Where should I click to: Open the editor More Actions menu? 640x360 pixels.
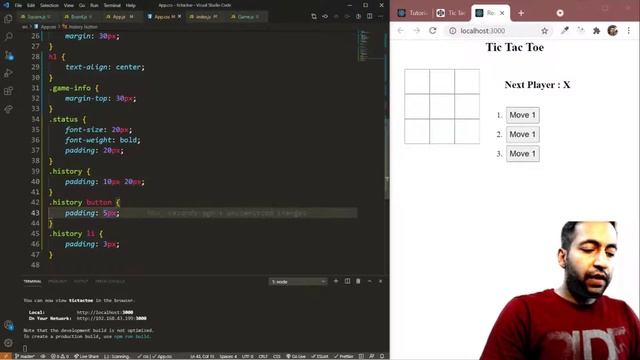tap(380, 16)
